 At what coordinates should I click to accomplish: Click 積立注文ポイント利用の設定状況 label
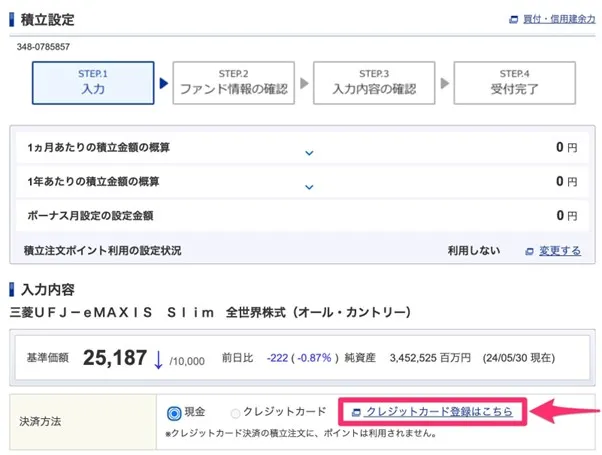pyautogui.click(x=103, y=251)
